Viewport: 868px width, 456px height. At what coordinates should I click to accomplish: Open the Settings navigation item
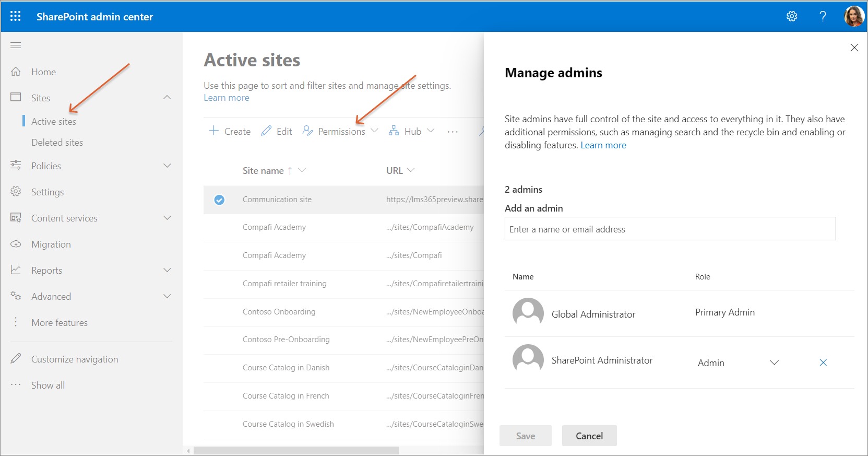tap(47, 192)
